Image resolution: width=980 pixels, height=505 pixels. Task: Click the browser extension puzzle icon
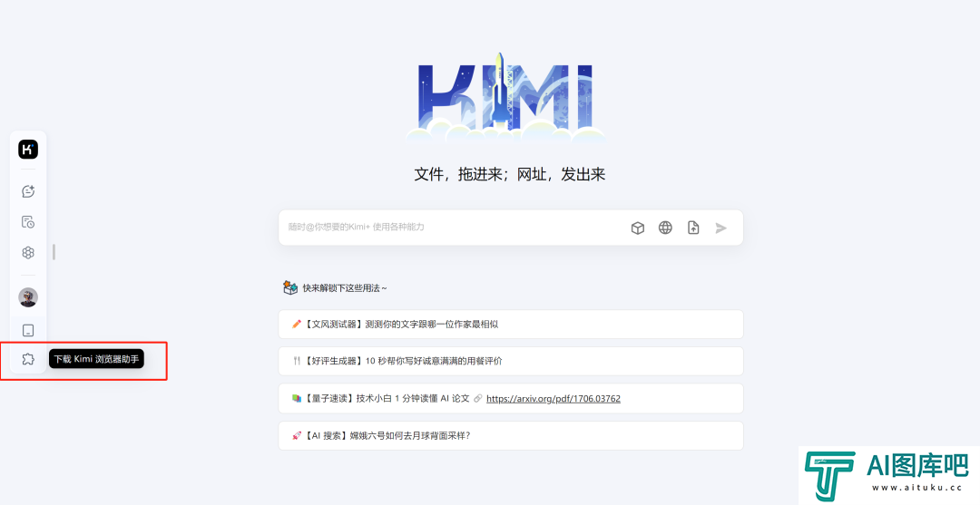pyautogui.click(x=28, y=359)
